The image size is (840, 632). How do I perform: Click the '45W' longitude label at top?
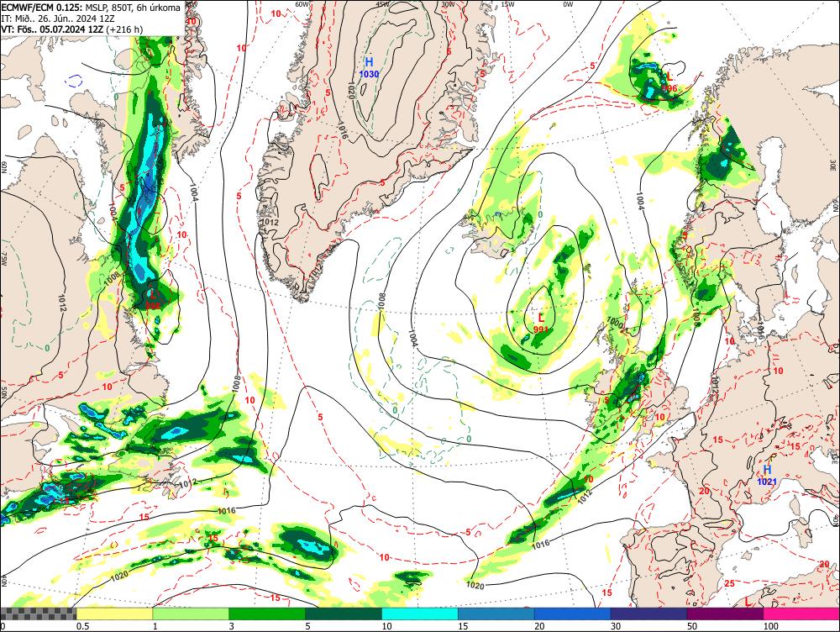[x=383, y=4]
